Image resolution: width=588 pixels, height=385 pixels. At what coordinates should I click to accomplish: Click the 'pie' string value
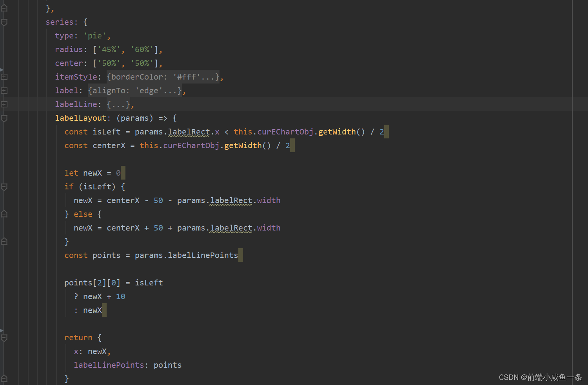[x=94, y=36]
